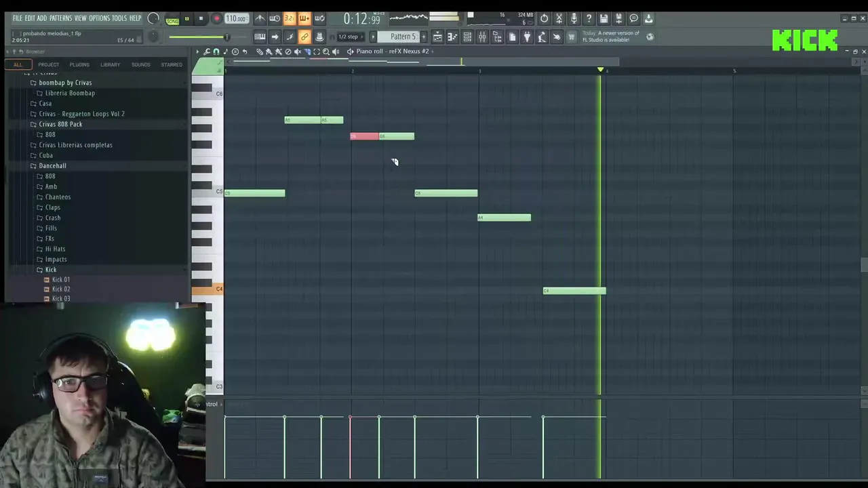Expand the Cuba folder in browser
Viewport: 868px width, 488px height.
(45, 155)
